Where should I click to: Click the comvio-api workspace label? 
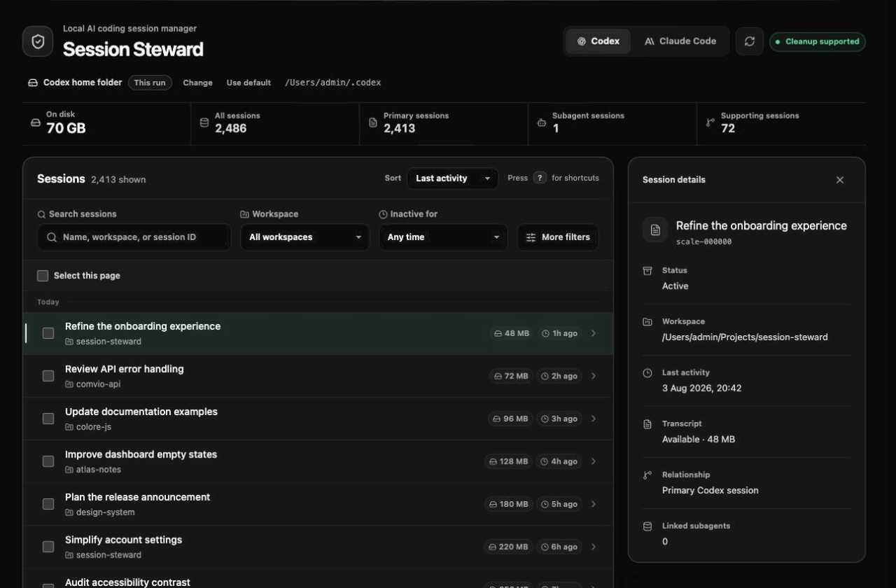[98, 384]
